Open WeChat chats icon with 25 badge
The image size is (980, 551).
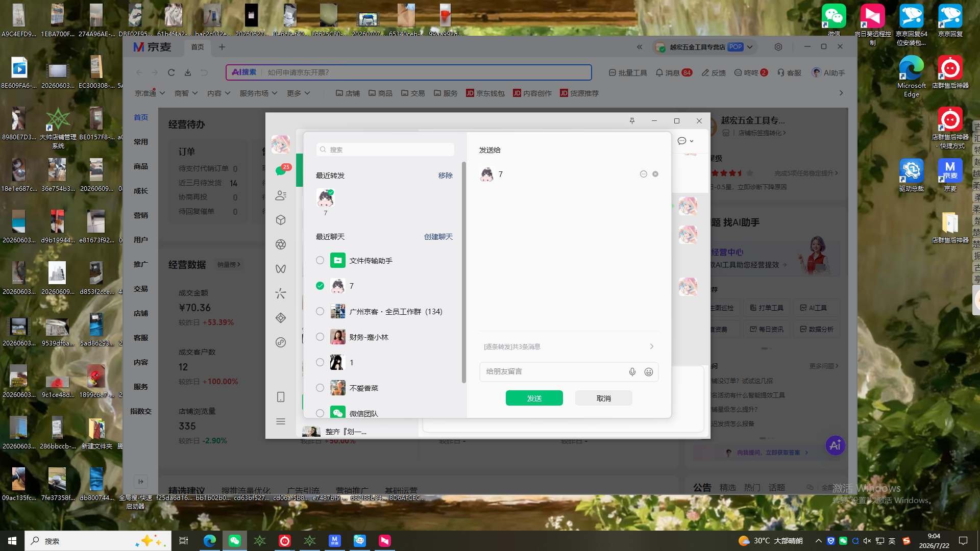[281, 170]
